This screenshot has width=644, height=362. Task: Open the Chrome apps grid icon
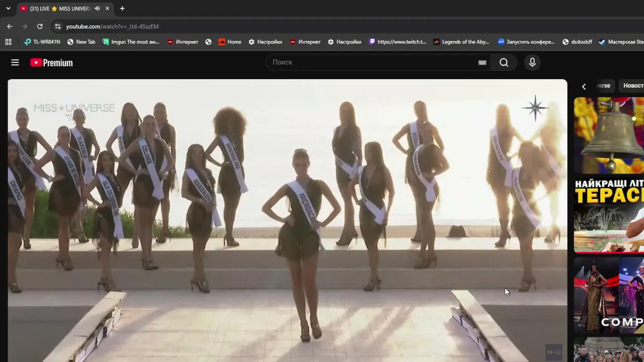point(9,42)
